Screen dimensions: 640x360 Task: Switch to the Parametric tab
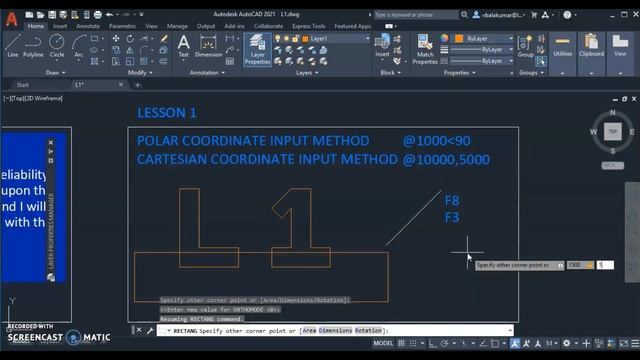122,26
